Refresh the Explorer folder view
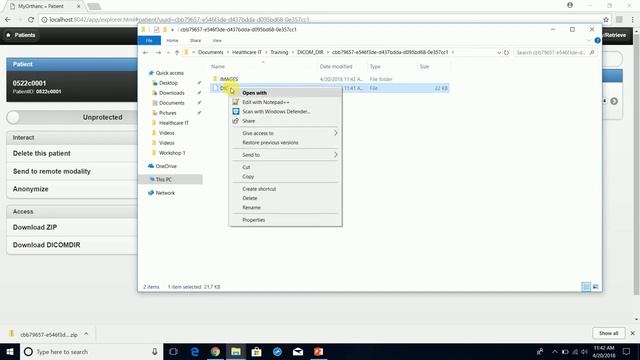The height and width of the screenshot is (360, 640). click(506, 52)
